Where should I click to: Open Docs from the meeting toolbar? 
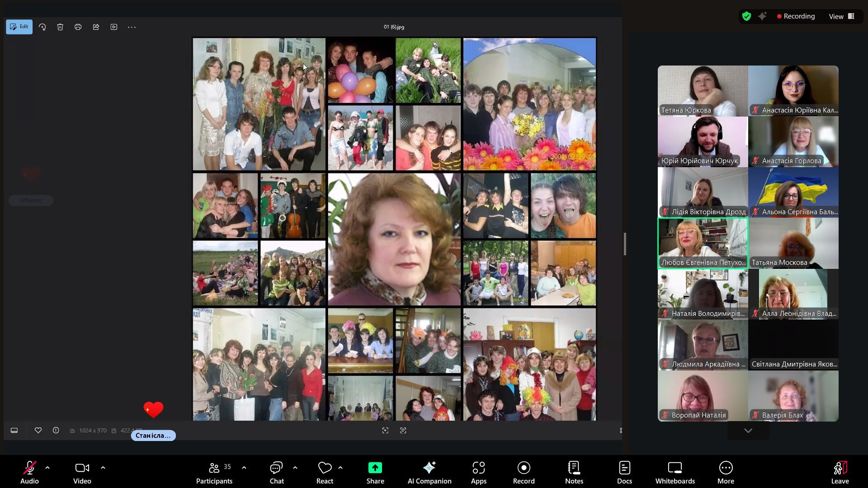[x=624, y=472]
